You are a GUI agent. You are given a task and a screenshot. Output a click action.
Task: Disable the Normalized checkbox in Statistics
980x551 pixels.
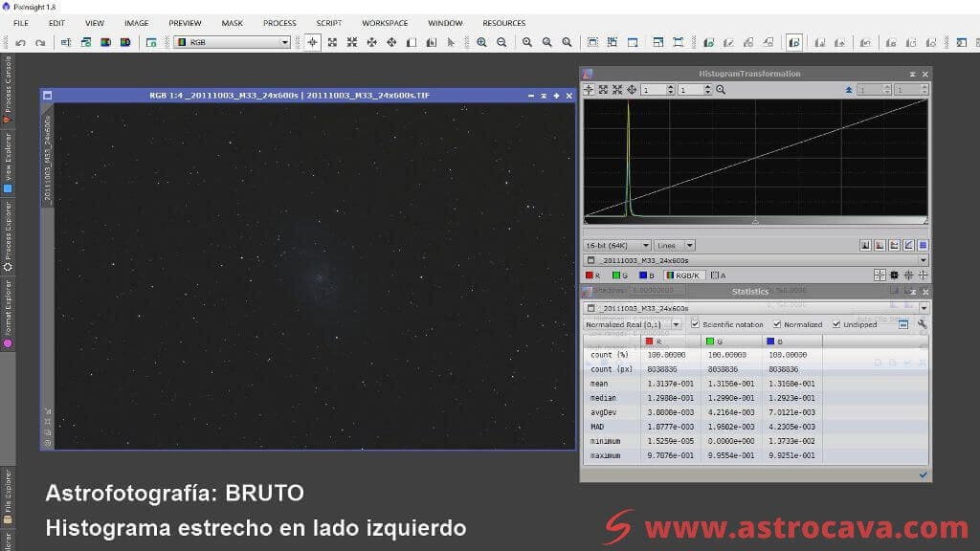click(x=775, y=323)
